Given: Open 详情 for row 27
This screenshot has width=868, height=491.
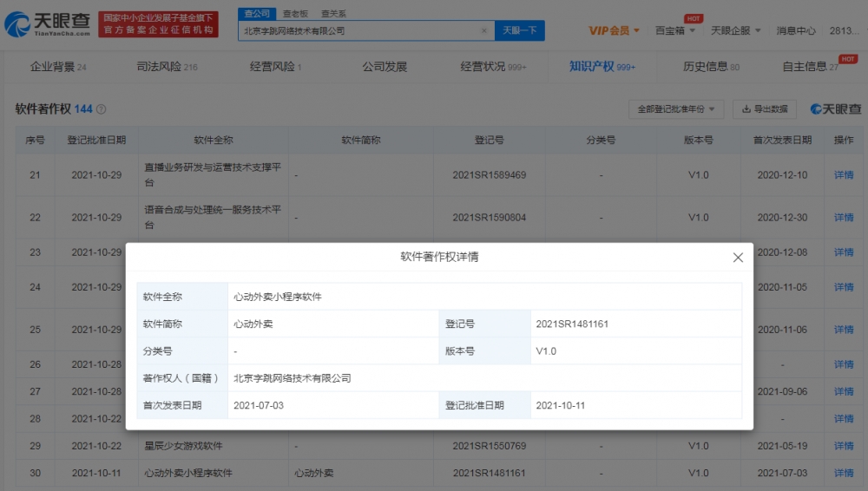Looking at the screenshot, I should [x=844, y=392].
